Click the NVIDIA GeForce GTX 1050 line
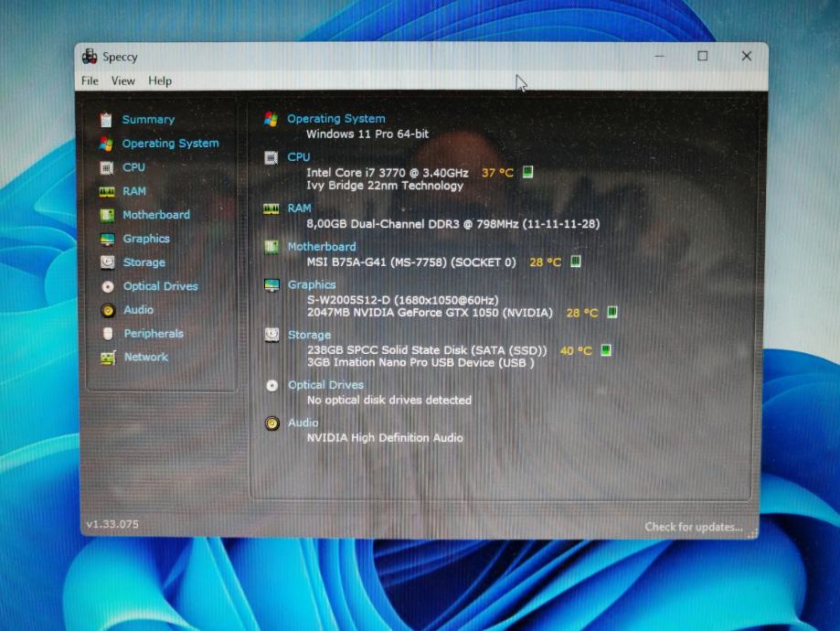 point(430,313)
